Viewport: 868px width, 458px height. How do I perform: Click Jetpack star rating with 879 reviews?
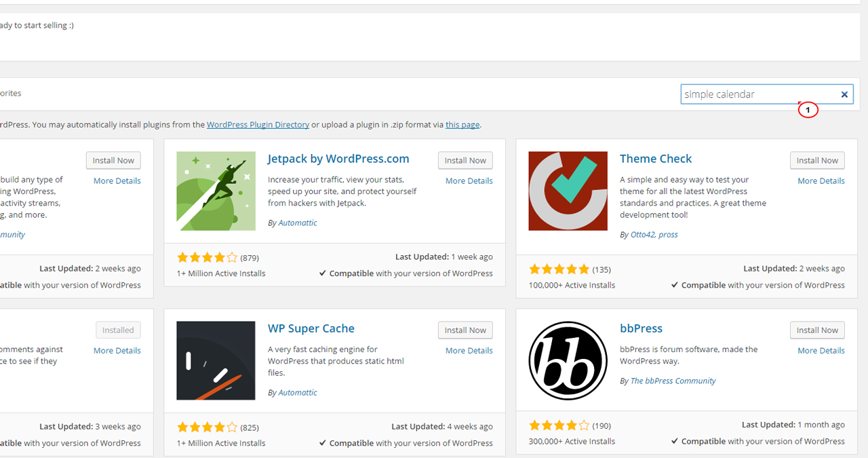click(x=208, y=258)
